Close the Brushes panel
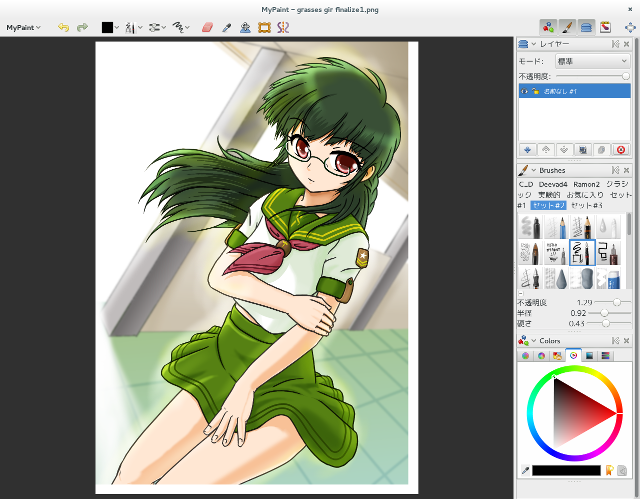Screen dimensions: 640x499 click(x=627, y=170)
